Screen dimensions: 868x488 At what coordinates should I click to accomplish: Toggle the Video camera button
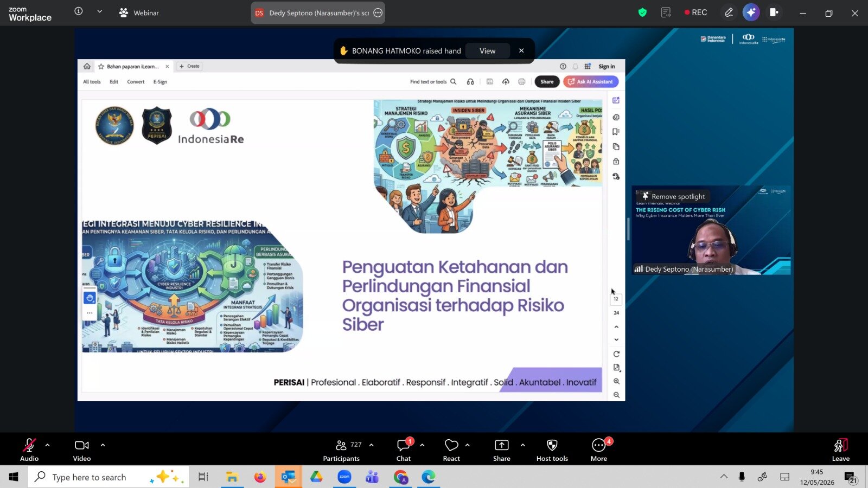click(x=82, y=450)
